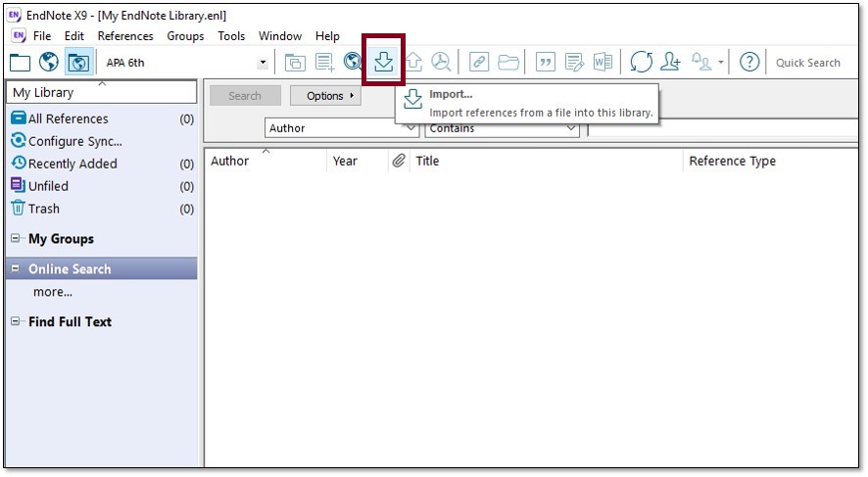Image resolution: width=868 pixels, height=477 pixels.
Task: Open the Groups menu
Action: point(185,36)
